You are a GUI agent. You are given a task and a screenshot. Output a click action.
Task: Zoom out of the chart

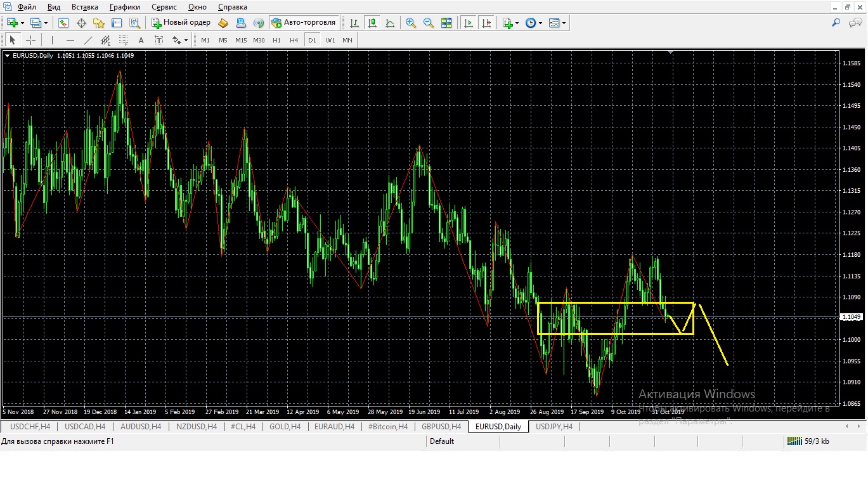[x=429, y=23]
